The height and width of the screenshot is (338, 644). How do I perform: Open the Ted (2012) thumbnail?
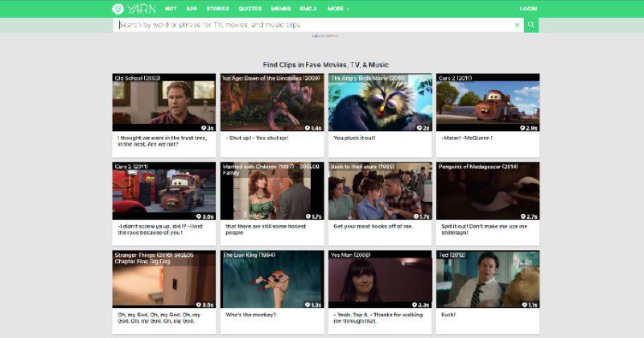pyautogui.click(x=488, y=279)
